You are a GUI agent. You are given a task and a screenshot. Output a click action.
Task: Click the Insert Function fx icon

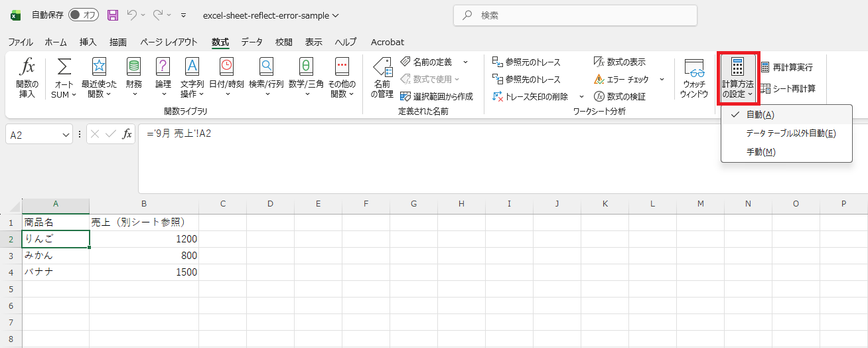click(27, 78)
